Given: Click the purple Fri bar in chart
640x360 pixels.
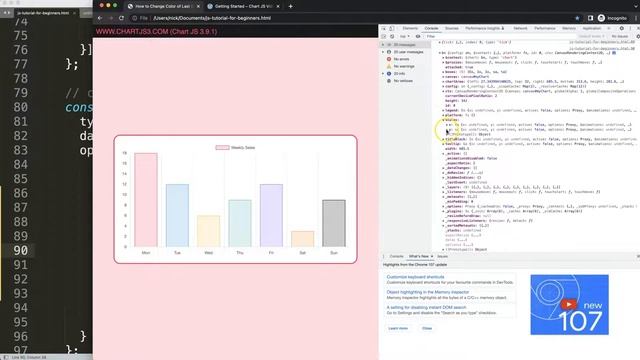Looking at the screenshot, I should point(271,216).
